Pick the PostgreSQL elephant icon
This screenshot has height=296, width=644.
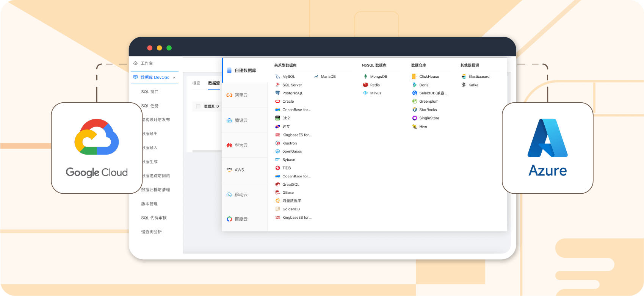[277, 93]
